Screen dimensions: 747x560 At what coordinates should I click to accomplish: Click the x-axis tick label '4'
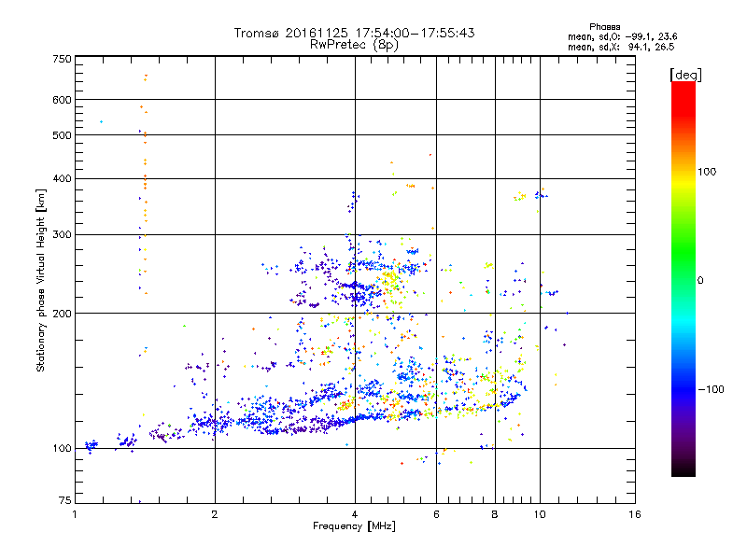click(x=355, y=514)
